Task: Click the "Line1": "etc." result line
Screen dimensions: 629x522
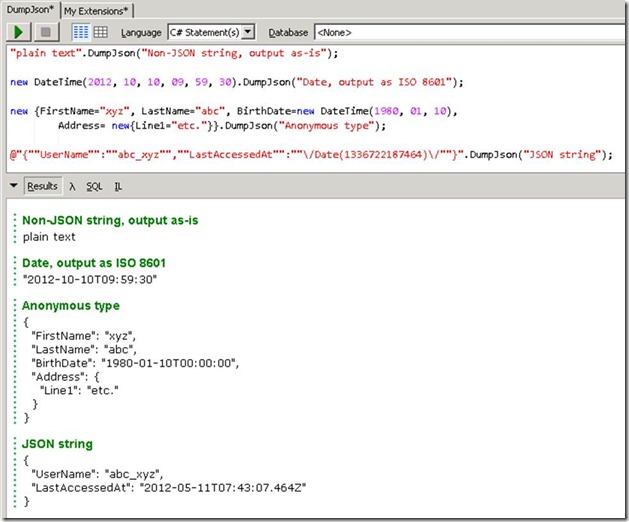Action: (79, 390)
